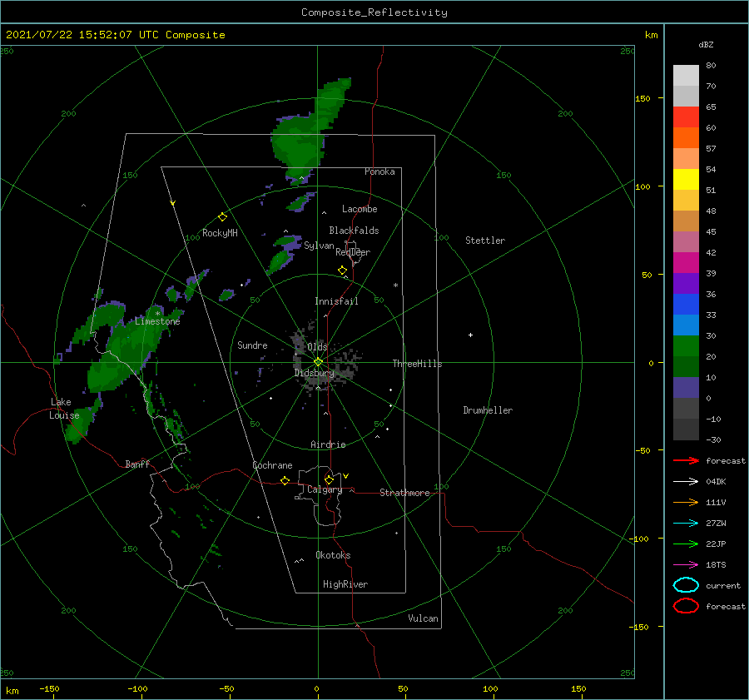749x700 pixels.
Task: Click the Calgary city label
Action: [x=325, y=489]
